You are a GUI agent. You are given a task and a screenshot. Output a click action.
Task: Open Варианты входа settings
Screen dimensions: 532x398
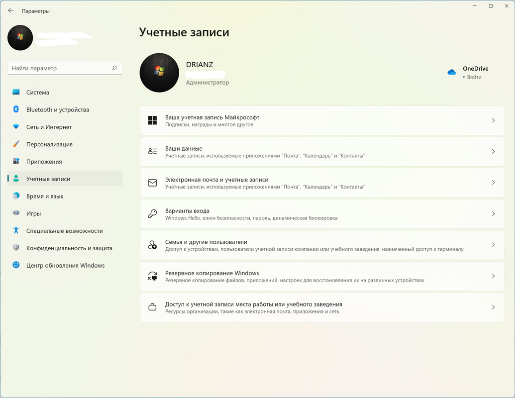pos(322,214)
